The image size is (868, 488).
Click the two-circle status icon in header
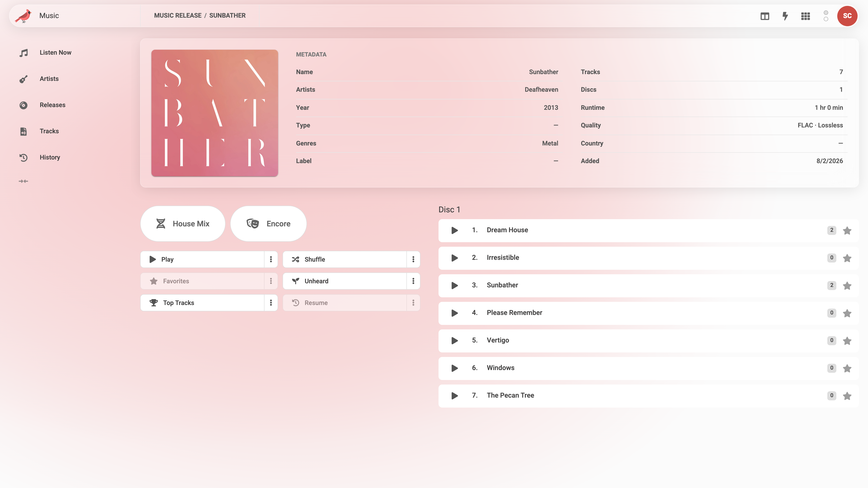[826, 16]
